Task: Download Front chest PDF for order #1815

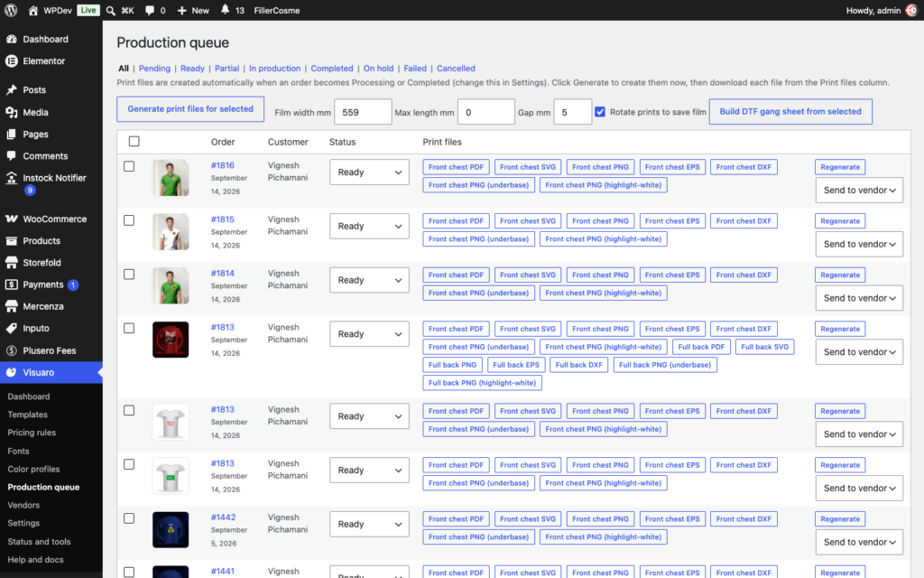Action: [x=456, y=221]
